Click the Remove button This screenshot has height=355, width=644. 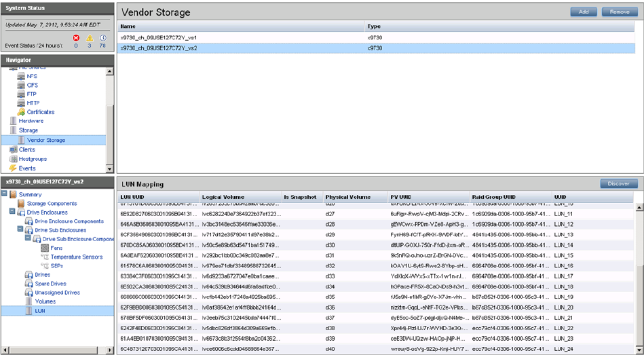click(x=618, y=12)
